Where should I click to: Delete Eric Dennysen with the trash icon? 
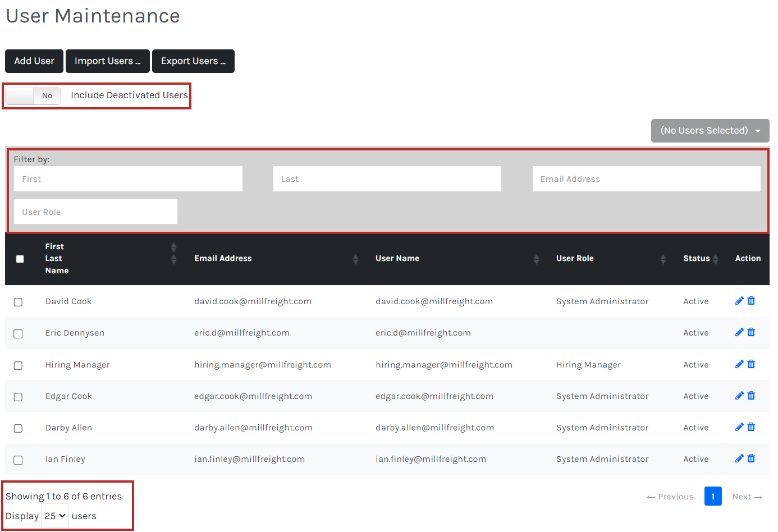751,332
